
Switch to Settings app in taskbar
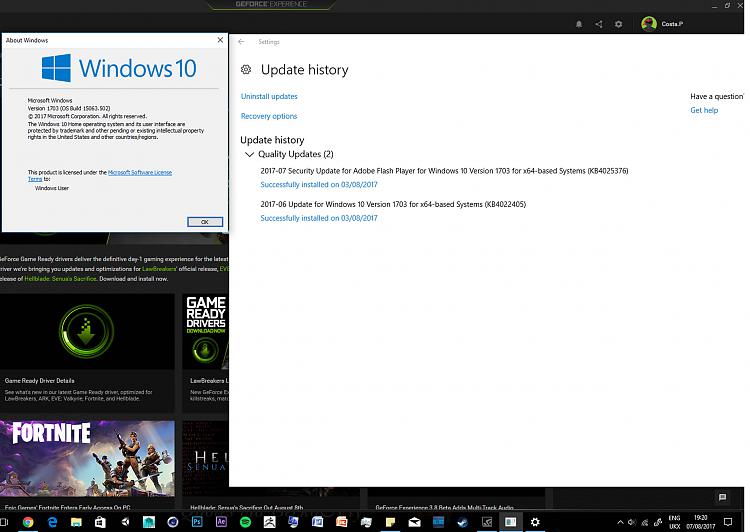point(535,522)
